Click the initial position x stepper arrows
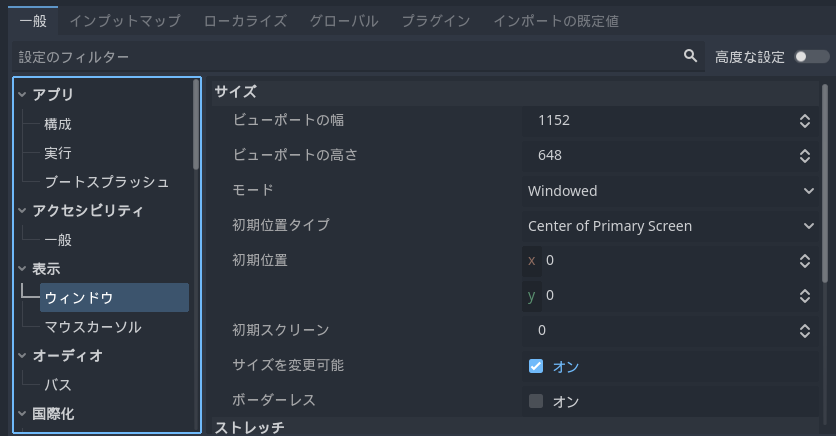Viewport: 836px width, 436px height. pyautogui.click(x=805, y=261)
